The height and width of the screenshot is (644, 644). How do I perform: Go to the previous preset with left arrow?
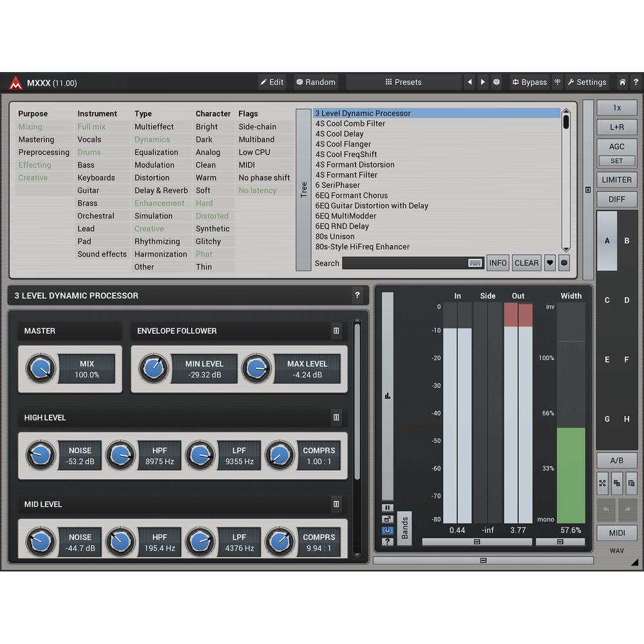pyautogui.click(x=469, y=82)
